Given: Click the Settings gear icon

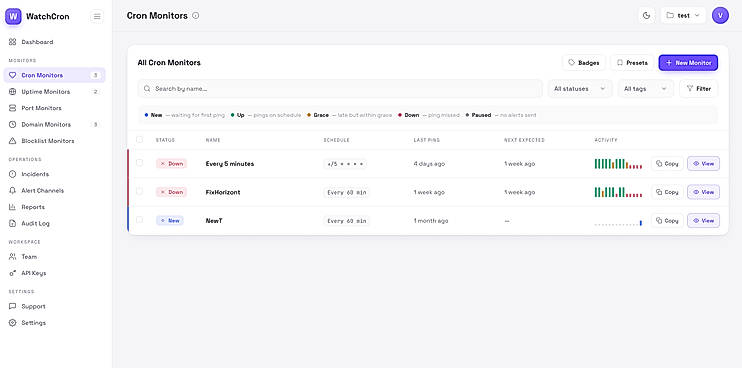Looking at the screenshot, I should 12,323.
